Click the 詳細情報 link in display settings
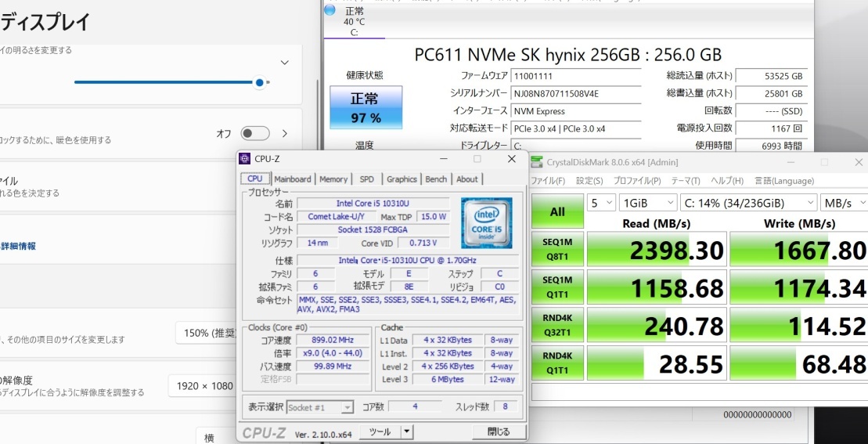Screen dimensions: 868x444 (x=18, y=247)
